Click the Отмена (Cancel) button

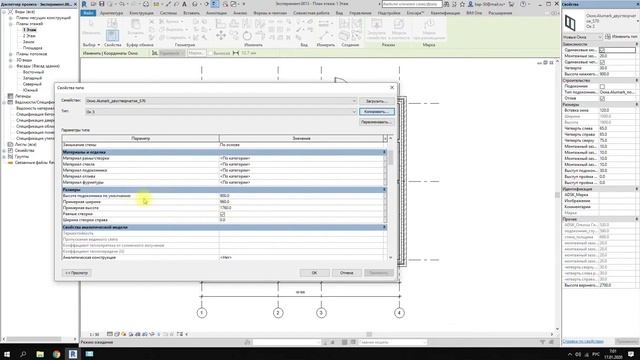(347, 273)
